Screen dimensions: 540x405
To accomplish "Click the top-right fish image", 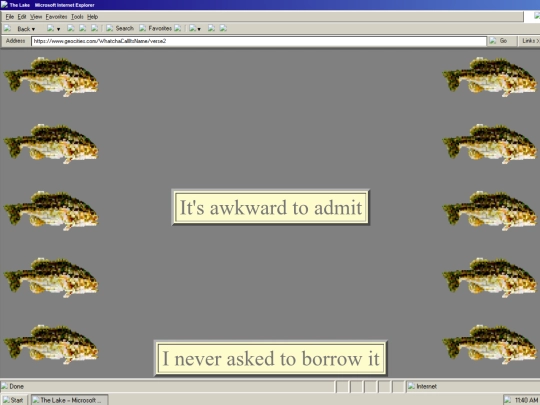I will tap(489, 77).
